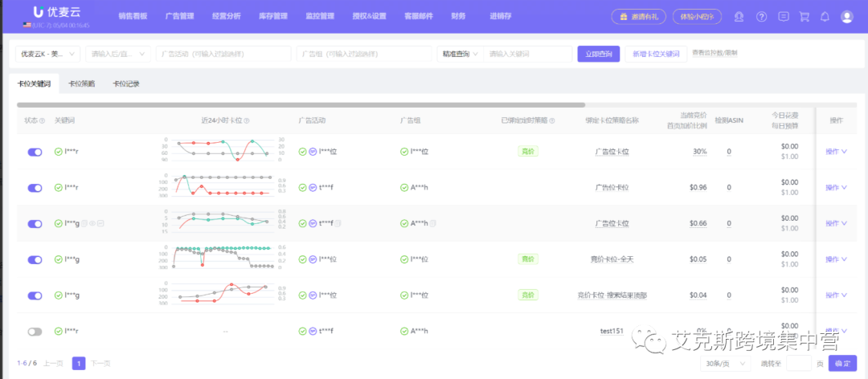868x379 pixels.
Task: Open the notification bell
Action: click(x=825, y=17)
